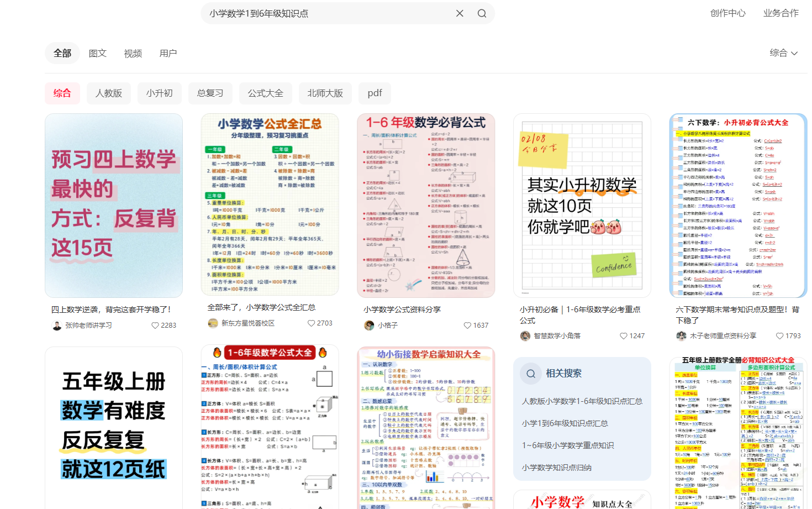This screenshot has width=812, height=509.
Task: Like the 六下数学 post with 1793 hearts
Action: click(780, 335)
